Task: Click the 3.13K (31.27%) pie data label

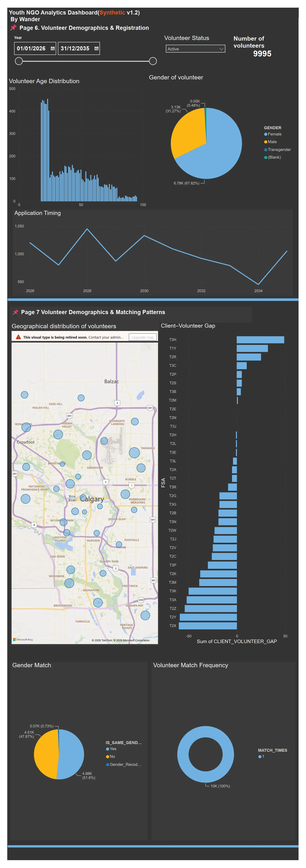Action: (x=173, y=109)
